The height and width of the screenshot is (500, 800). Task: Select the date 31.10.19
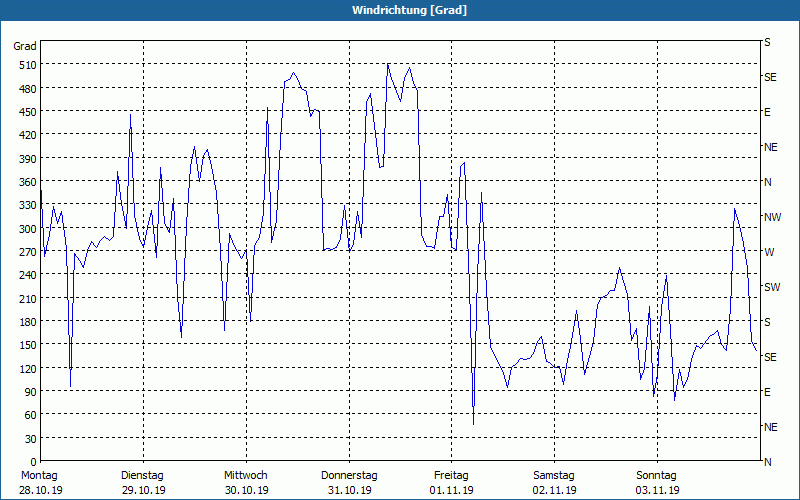(x=349, y=490)
